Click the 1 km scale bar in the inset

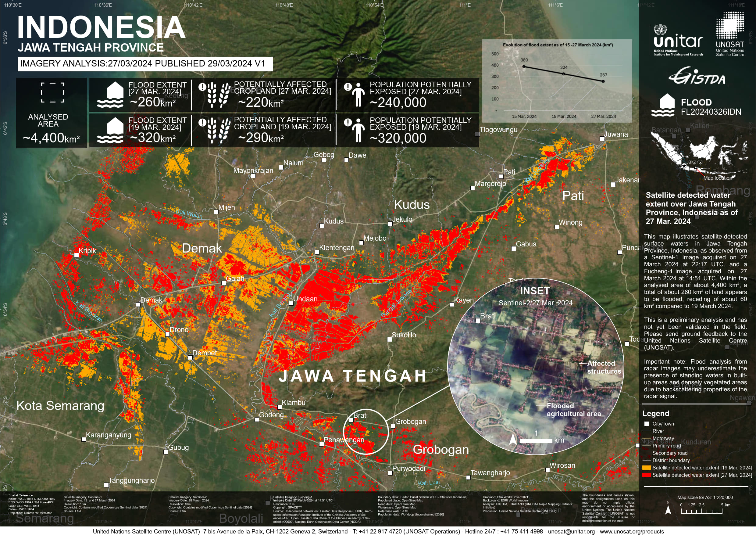click(537, 440)
